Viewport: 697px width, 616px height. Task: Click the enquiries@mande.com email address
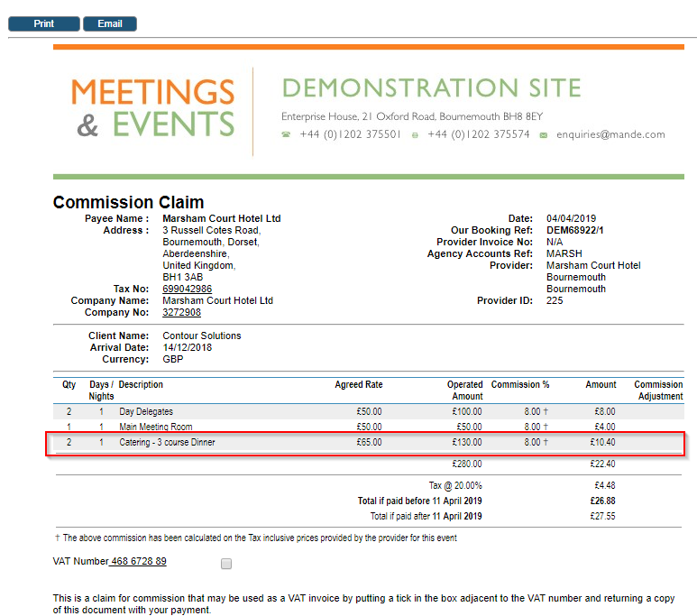[x=610, y=134]
